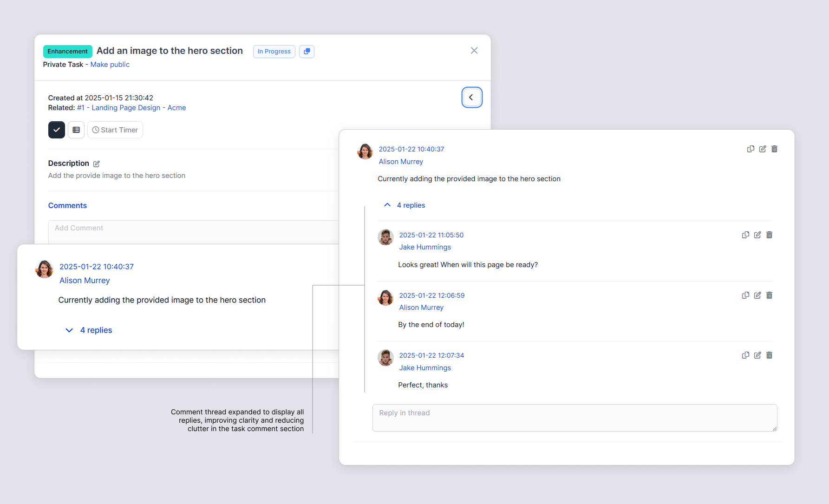Click Jake's avatar on the 11:05:50 reply
829x504 pixels.
385,237
